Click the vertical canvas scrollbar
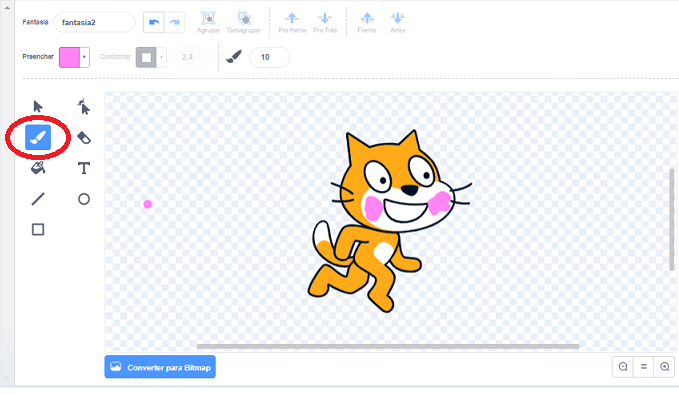The width and height of the screenshot is (679, 394). (x=672, y=220)
